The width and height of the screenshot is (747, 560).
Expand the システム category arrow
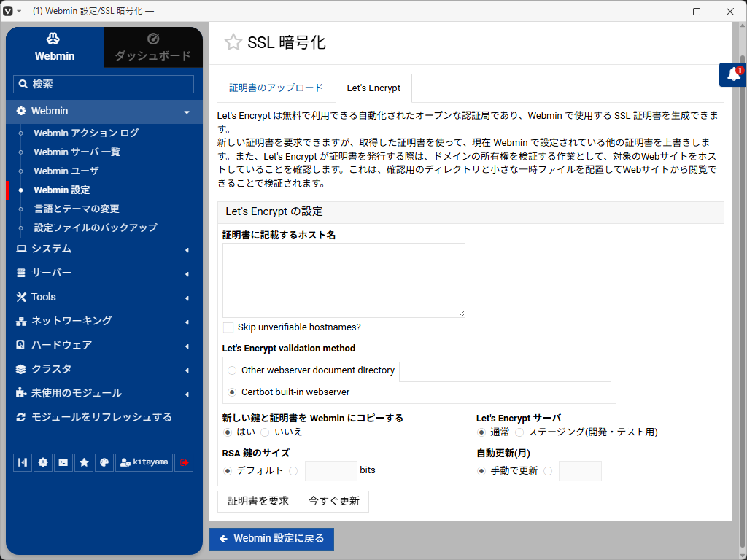click(187, 250)
